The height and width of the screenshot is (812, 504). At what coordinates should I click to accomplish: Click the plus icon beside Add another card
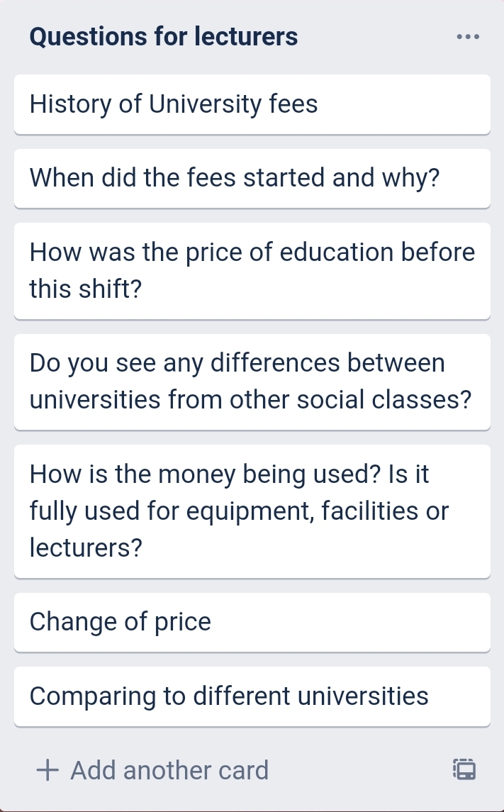point(47,770)
